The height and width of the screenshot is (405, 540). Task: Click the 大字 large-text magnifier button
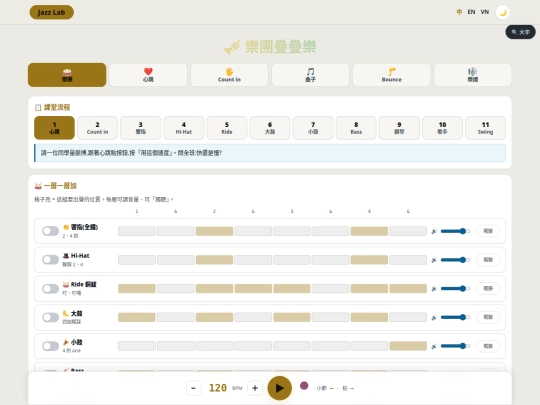coord(520,32)
